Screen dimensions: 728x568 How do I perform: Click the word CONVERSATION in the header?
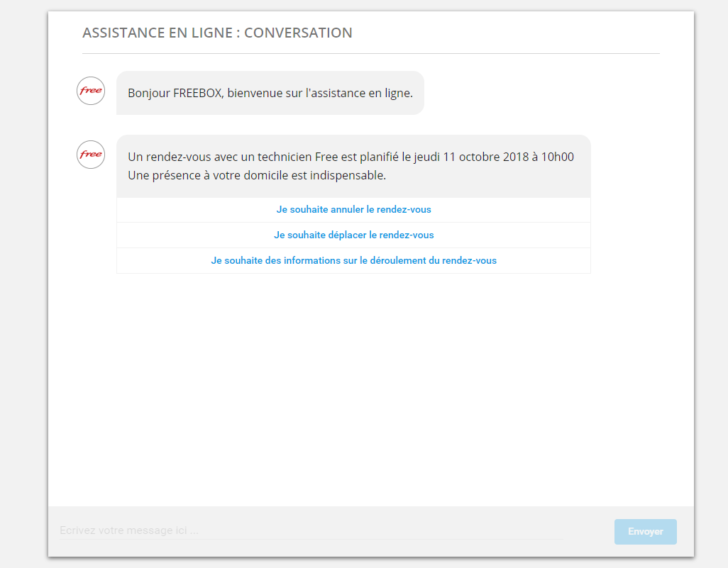[298, 33]
